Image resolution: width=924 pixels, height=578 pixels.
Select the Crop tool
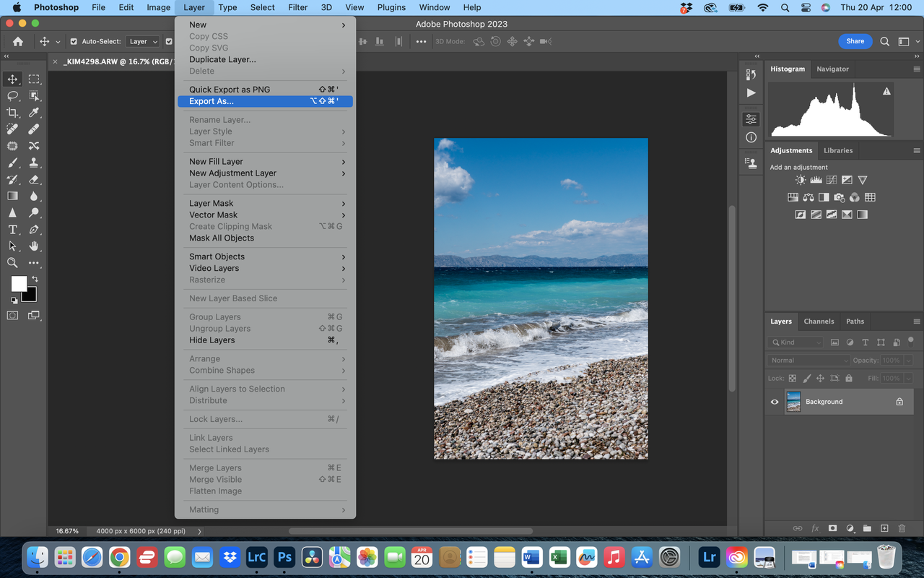pyautogui.click(x=12, y=113)
